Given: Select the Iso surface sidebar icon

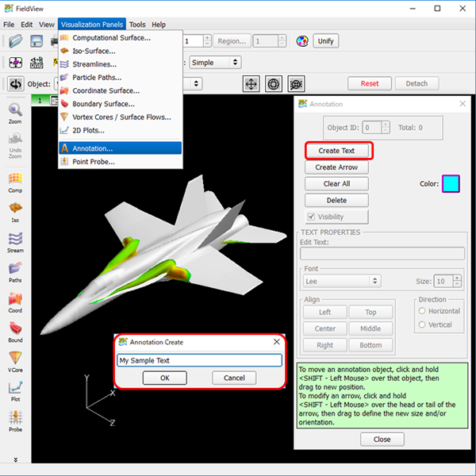Looking at the screenshot, I should pyautogui.click(x=15, y=211).
